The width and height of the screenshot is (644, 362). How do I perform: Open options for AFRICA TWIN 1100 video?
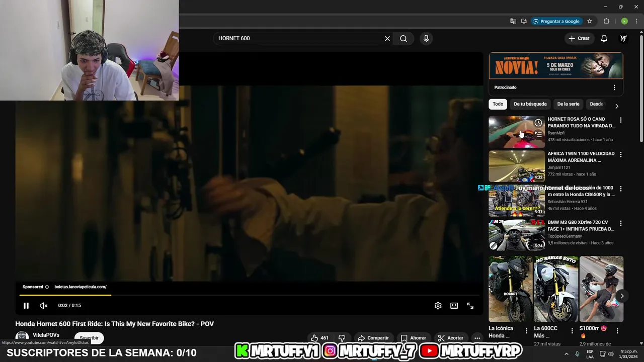tap(621, 154)
